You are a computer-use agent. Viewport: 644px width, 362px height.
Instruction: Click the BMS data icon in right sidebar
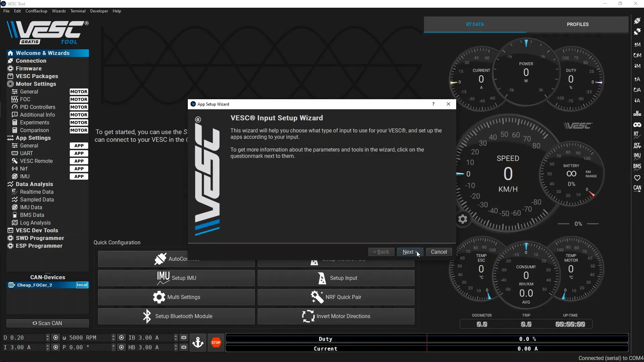(638, 167)
